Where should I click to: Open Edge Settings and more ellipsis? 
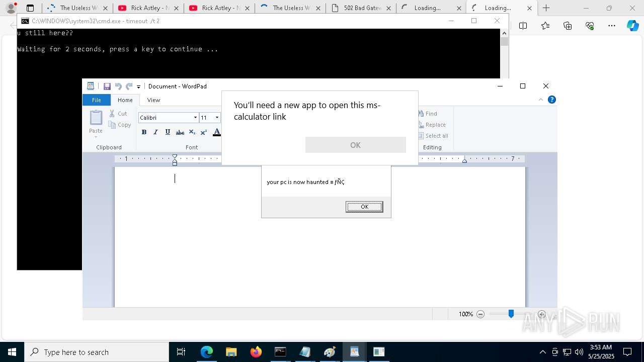611,26
